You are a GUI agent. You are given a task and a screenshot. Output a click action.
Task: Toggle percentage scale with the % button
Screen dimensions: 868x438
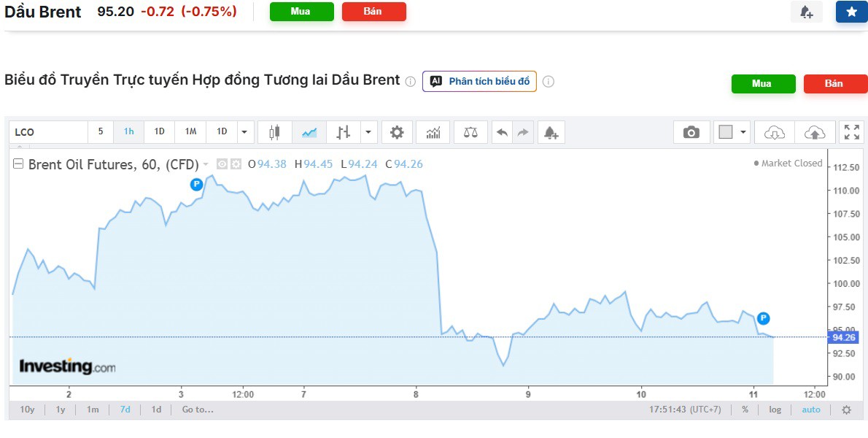(x=745, y=410)
